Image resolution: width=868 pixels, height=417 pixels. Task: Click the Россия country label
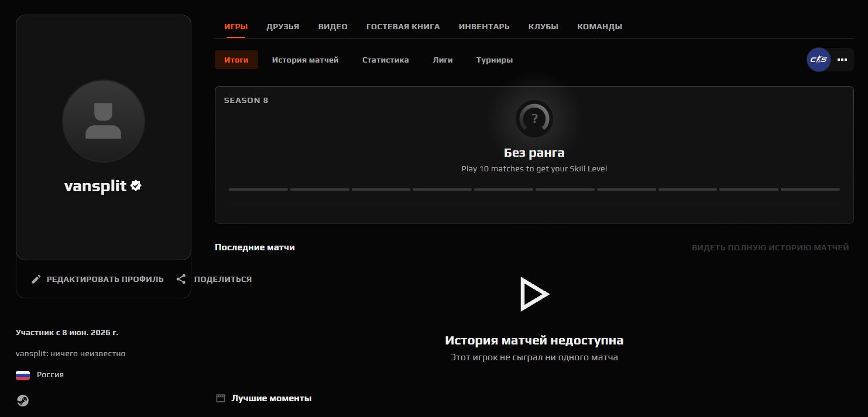click(50, 375)
